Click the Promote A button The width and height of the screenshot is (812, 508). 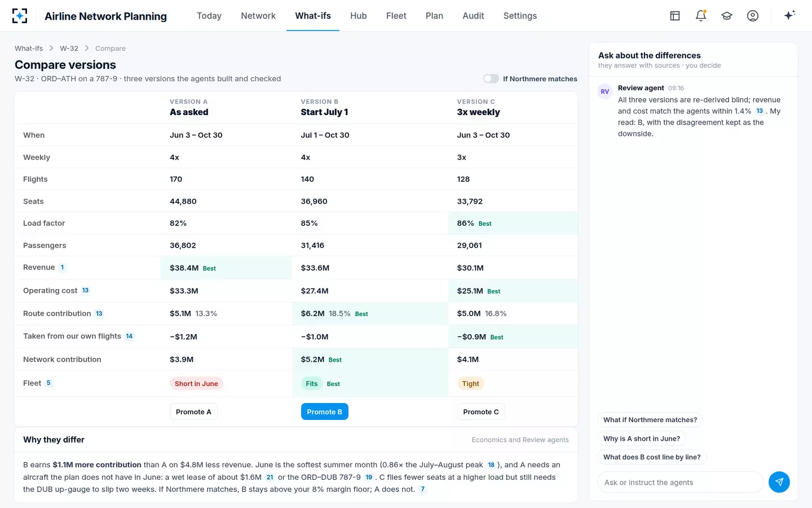coord(193,411)
